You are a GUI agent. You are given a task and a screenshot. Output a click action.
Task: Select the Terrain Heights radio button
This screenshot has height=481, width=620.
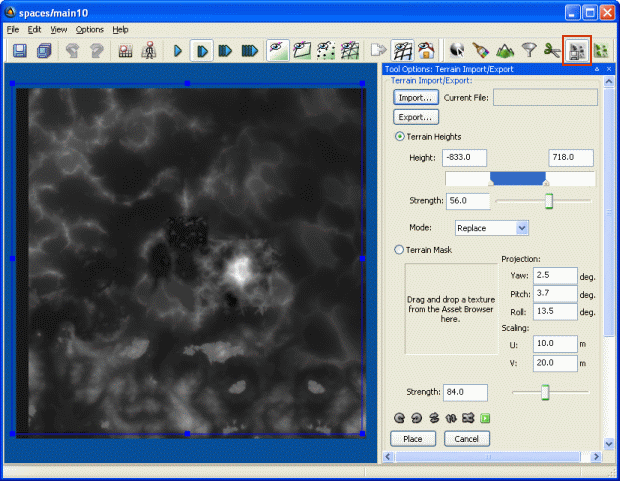point(401,136)
